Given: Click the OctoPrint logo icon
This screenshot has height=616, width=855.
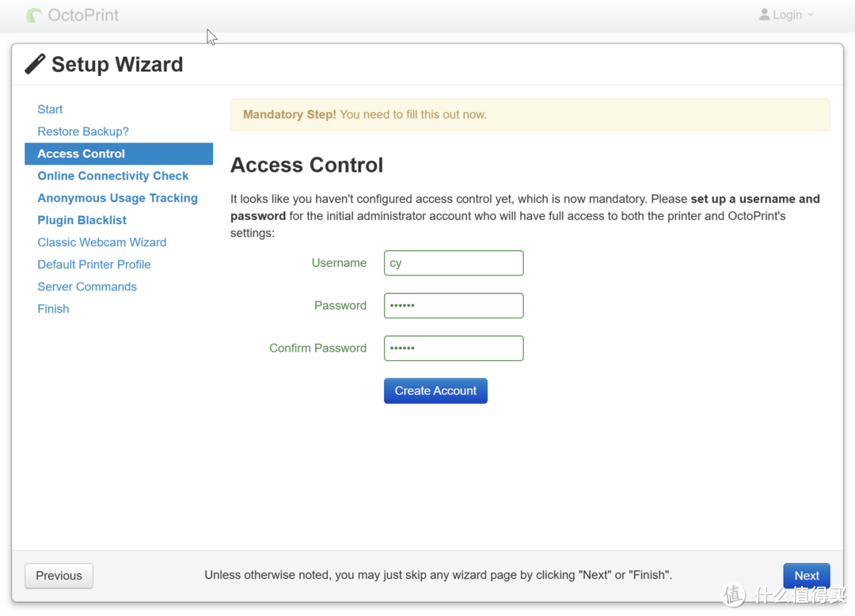Looking at the screenshot, I should click(34, 15).
